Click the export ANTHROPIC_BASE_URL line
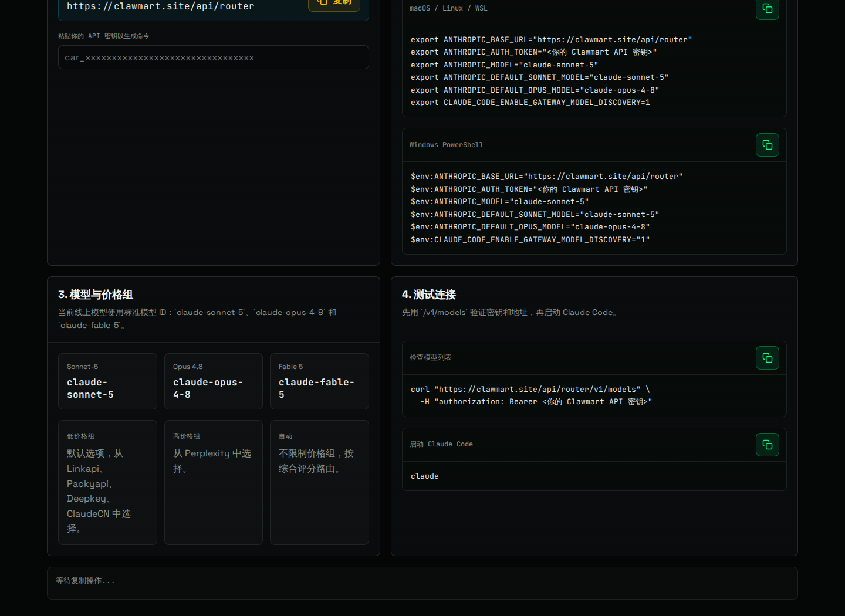This screenshot has height=616, width=845. [552, 40]
